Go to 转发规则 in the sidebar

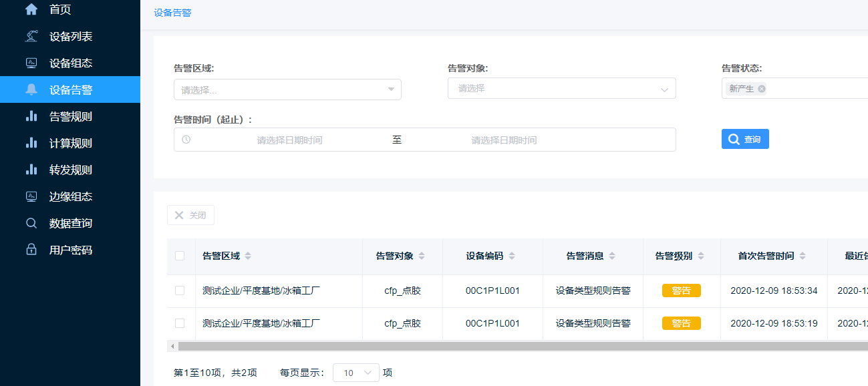pyautogui.click(x=71, y=170)
